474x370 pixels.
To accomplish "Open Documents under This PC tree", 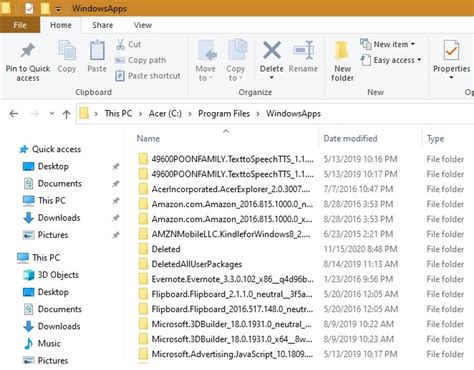I will point(52,309).
